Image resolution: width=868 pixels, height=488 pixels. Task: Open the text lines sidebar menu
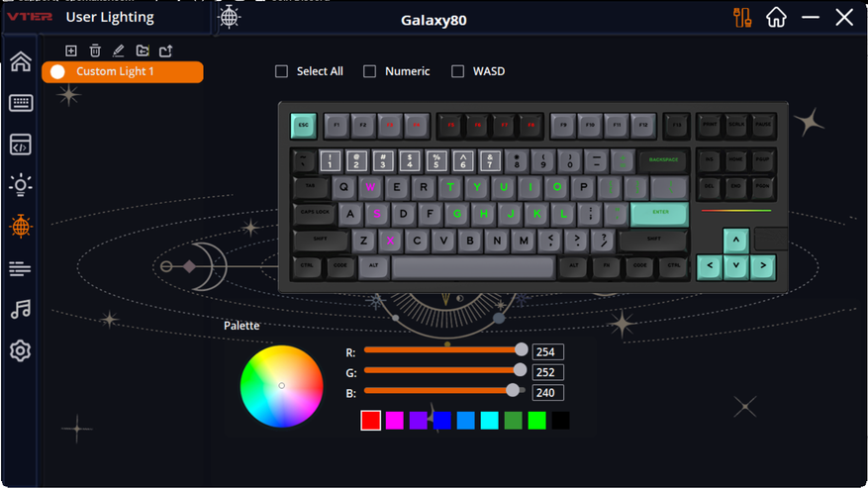pyautogui.click(x=21, y=268)
